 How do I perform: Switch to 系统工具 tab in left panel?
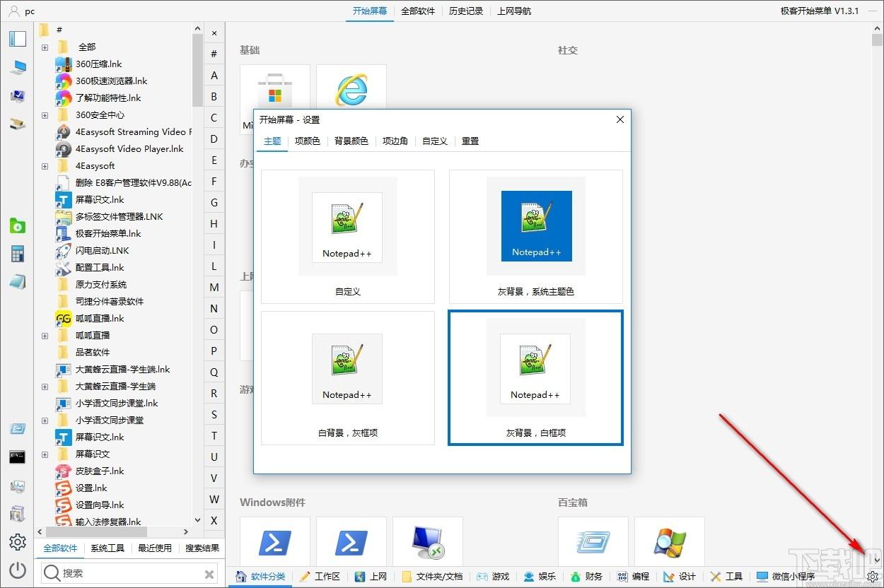click(107, 548)
